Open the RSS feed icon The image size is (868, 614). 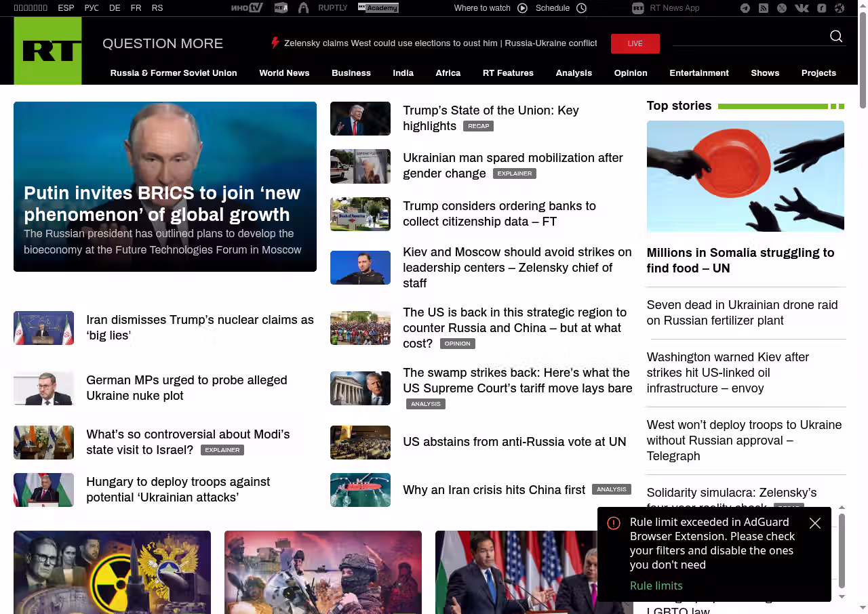point(764,8)
